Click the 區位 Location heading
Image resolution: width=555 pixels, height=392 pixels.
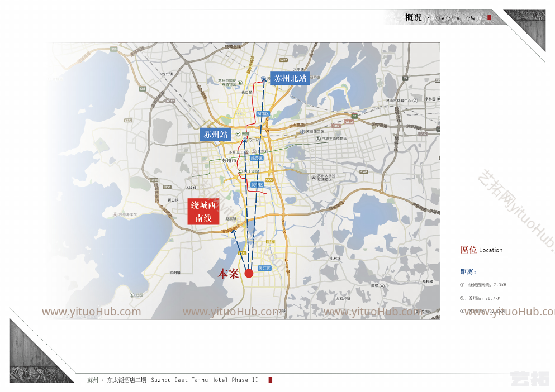[481, 250]
